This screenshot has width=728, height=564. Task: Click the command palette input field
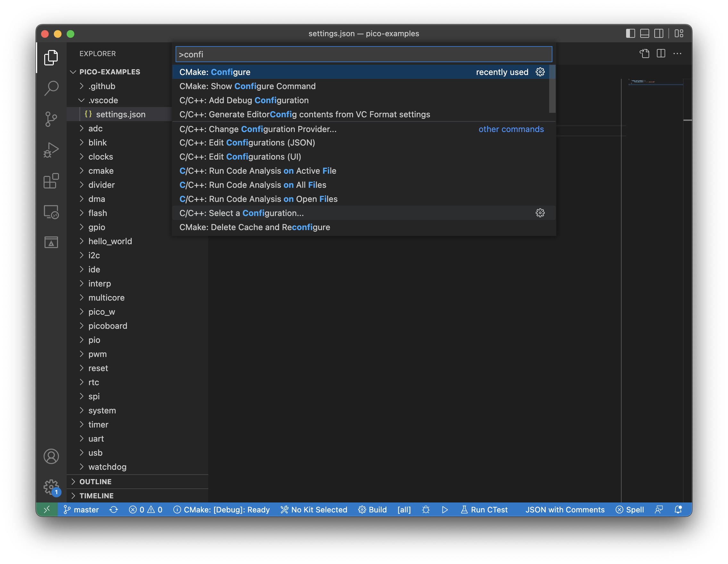[364, 54]
